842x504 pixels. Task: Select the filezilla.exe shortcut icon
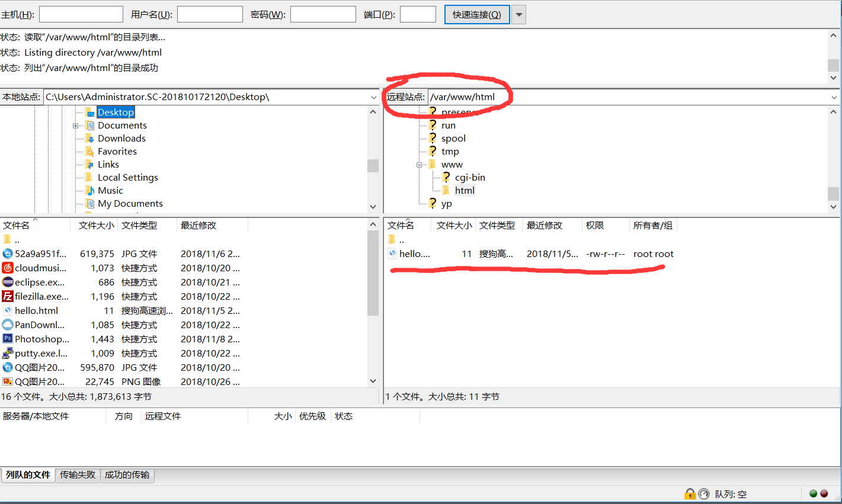coord(8,296)
